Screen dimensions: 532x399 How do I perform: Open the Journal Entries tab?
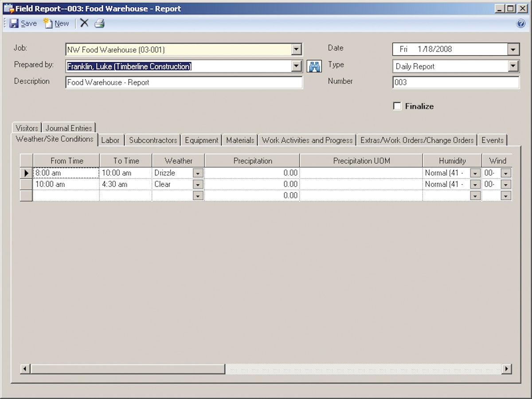pyautogui.click(x=69, y=128)
